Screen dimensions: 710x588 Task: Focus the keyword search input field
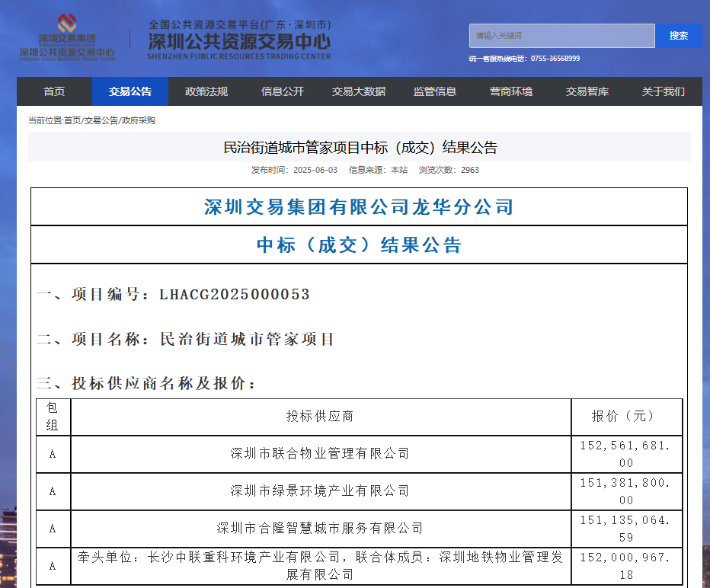click(x=561, y=36)
